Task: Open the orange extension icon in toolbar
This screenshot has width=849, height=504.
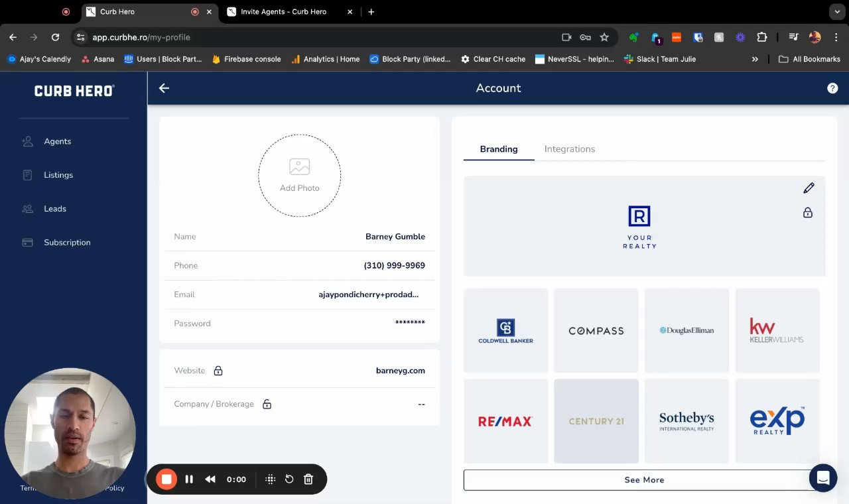Action: (x=677, y=38)
